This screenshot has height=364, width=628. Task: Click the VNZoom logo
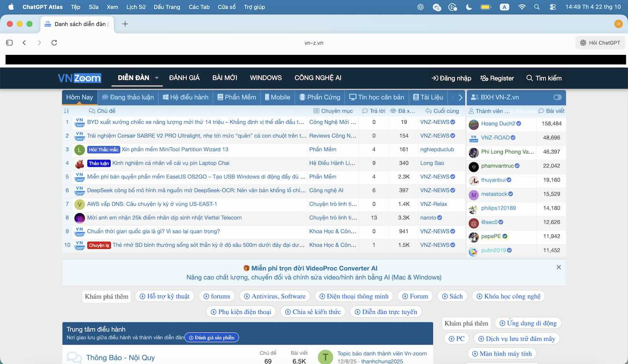click(79, 78)
